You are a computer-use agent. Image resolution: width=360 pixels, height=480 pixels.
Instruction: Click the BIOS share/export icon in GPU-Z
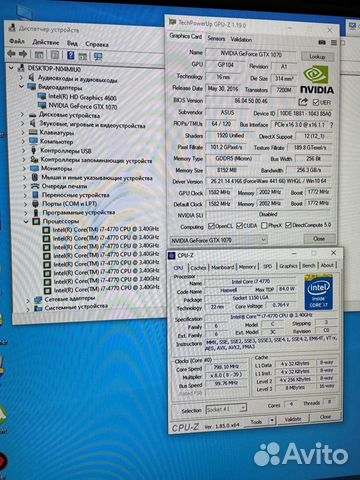pos(302,102)
